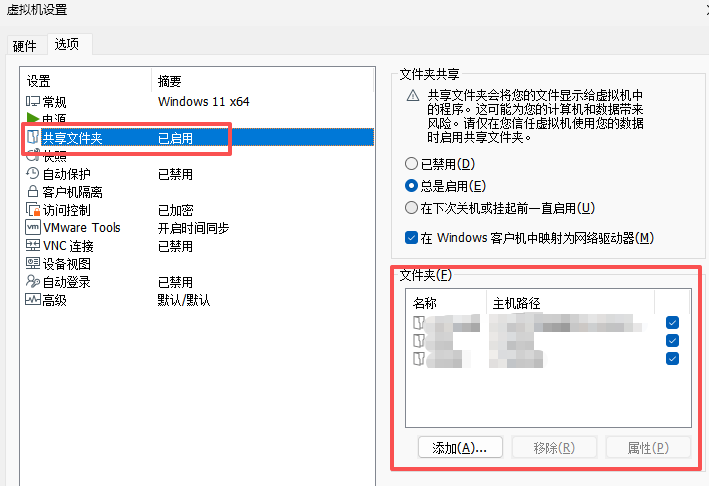The image size is (709, 486).
Task: Click the 已加密 summary text
Action: pyautogui.click(x=175, y=210)
